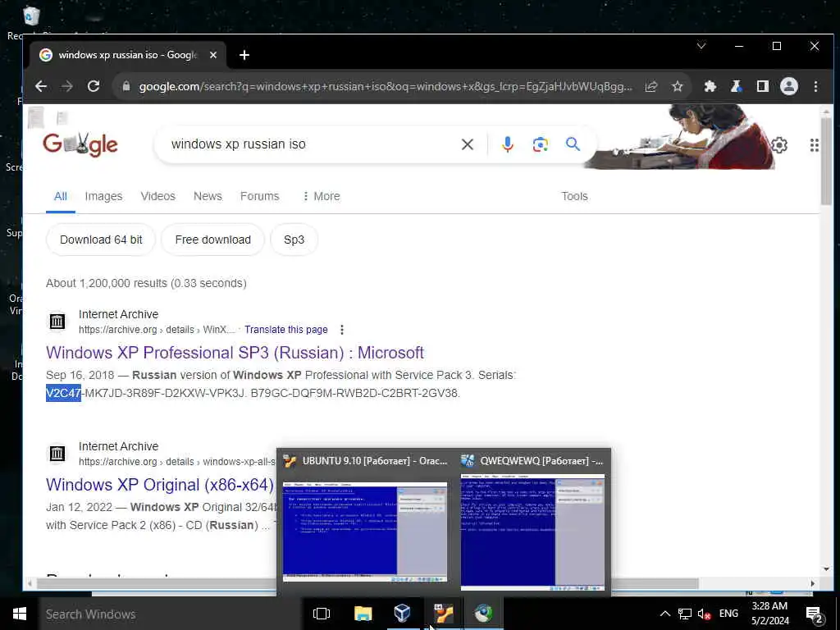
Task: Apply the Download 64 bit chip
Action: (x=101, y=240)
